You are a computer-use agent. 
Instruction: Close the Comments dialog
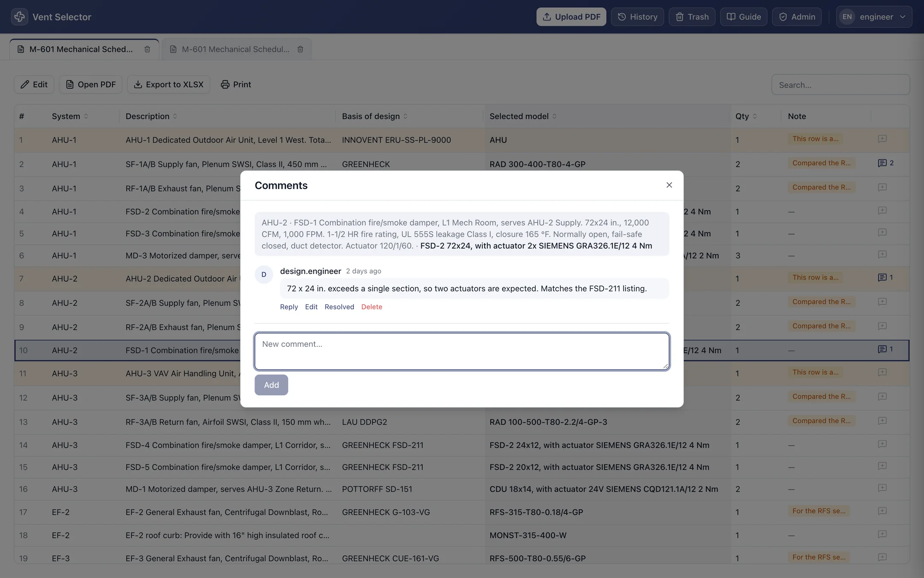pos(669,185)
